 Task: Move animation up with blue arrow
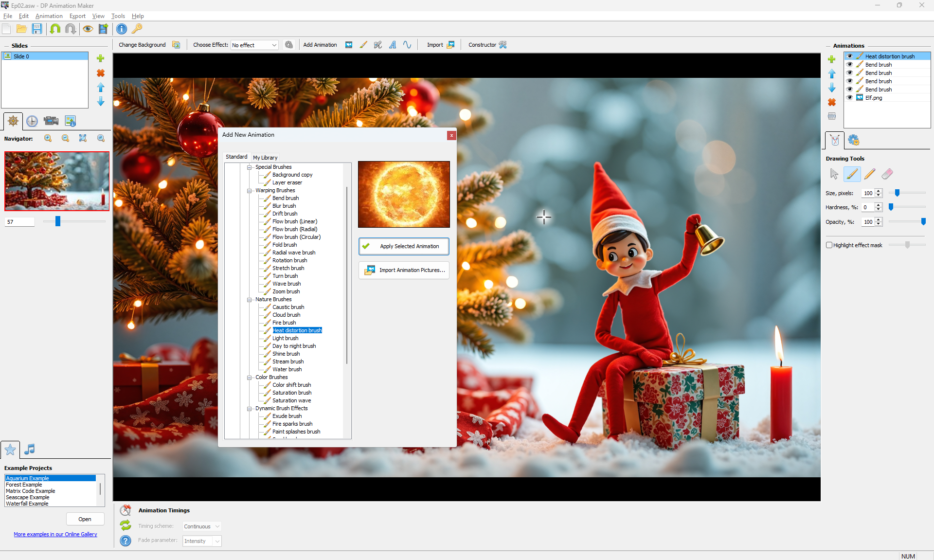[x=832, y=74]
